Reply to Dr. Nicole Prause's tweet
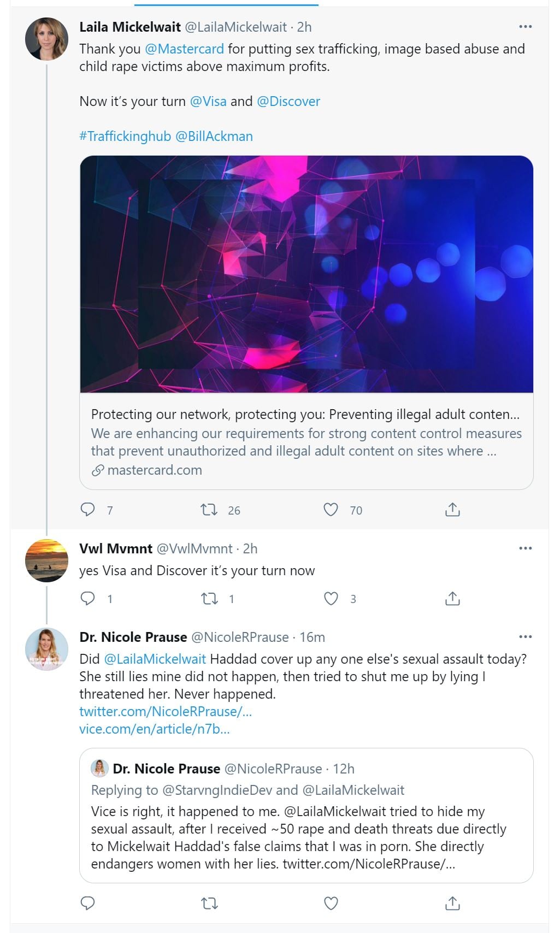560x933 pixels. tap(88, 904)
